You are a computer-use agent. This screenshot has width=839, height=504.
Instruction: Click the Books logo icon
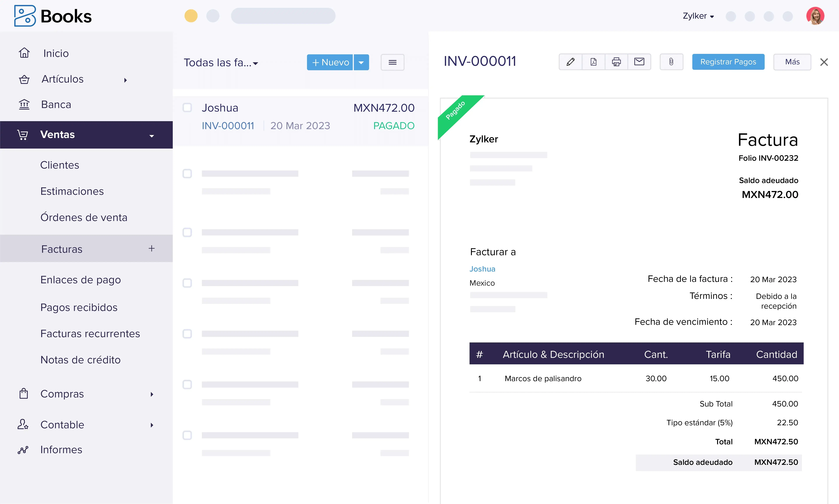24,16
